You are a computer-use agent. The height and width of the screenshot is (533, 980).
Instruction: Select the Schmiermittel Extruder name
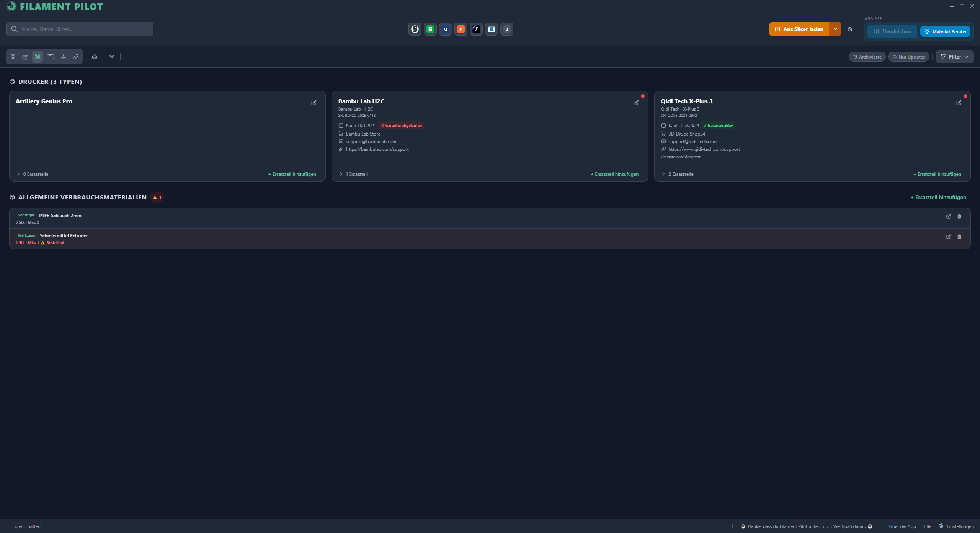pos(64,236)
